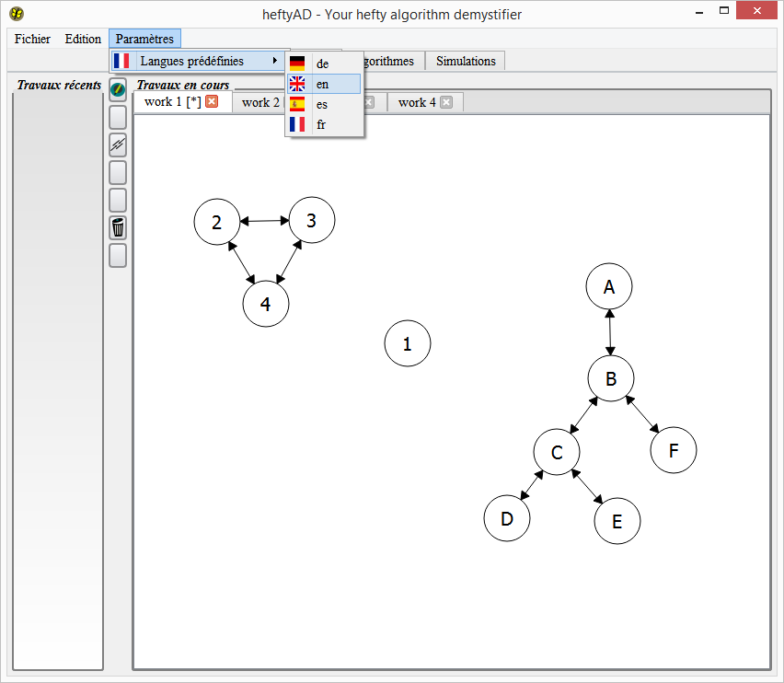Close the work 4 tab
784x683 pixels.
[446, 102]
